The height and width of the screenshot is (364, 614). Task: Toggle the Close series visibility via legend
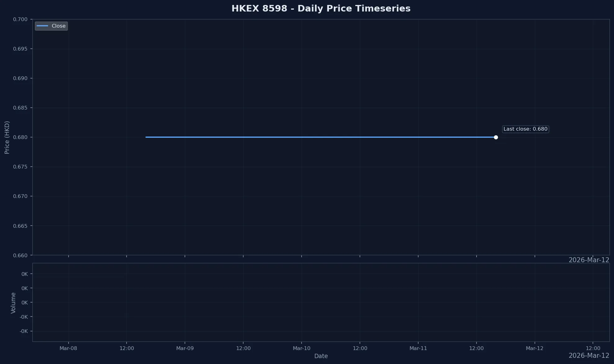51,26
